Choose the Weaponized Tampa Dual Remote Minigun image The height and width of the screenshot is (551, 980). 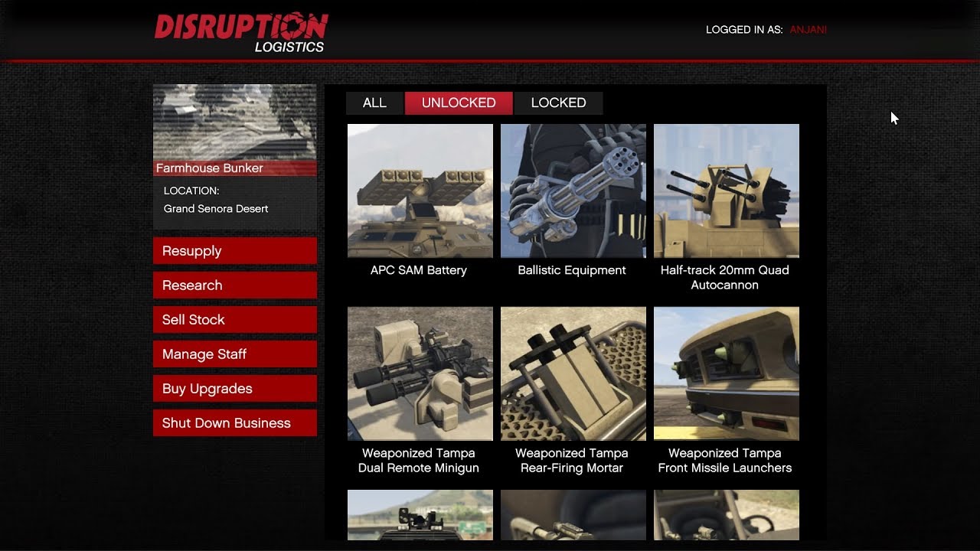(x=420, y=373)
